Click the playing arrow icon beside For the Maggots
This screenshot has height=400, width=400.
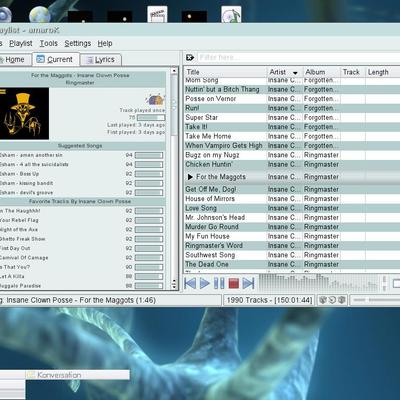pyautogui.click(x=190, y=177)
